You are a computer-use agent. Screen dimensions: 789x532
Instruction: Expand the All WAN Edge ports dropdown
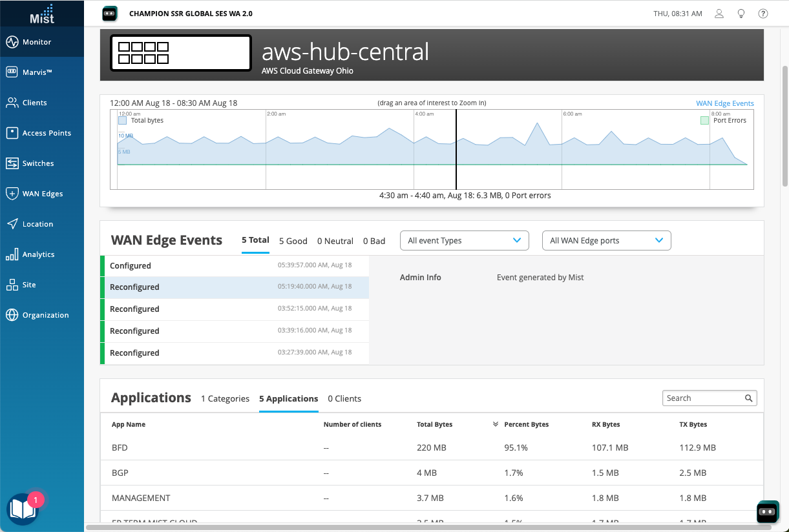606,241
